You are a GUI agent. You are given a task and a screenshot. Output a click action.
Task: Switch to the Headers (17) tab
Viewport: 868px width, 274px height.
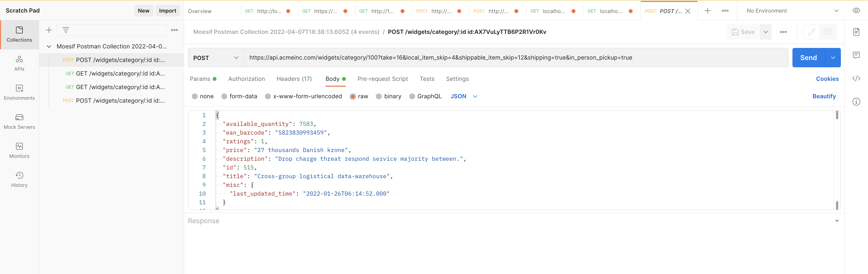click(x=294, y=79)
